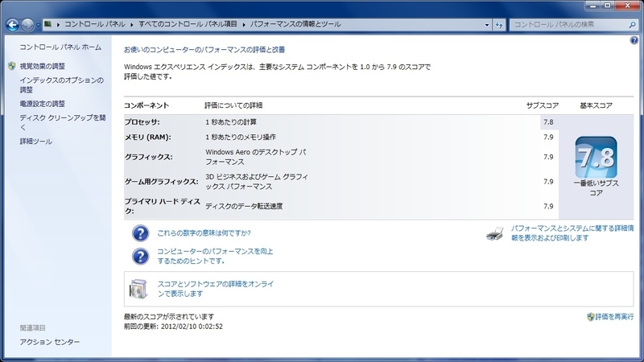Click the Control Panel icon in address bar

[48, 24]
